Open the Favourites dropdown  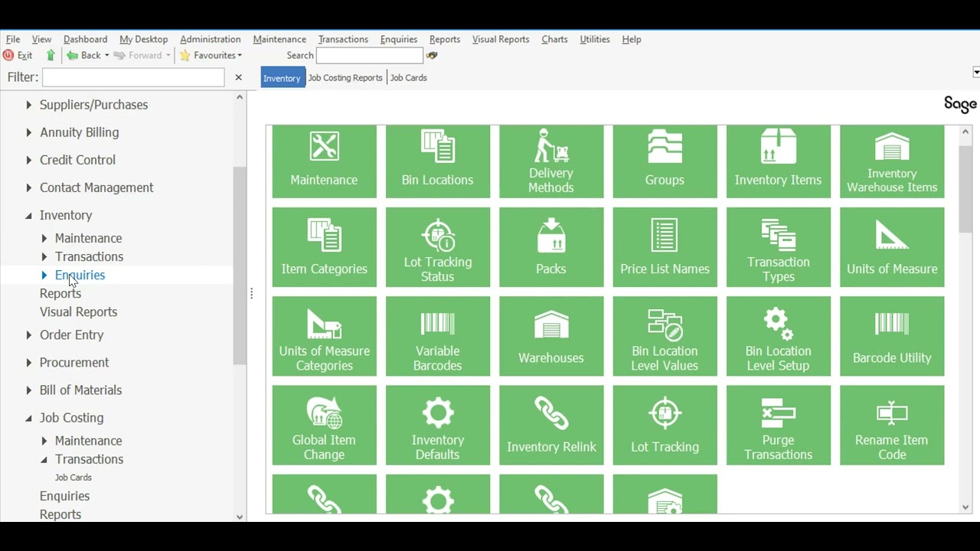pos(211,55)
